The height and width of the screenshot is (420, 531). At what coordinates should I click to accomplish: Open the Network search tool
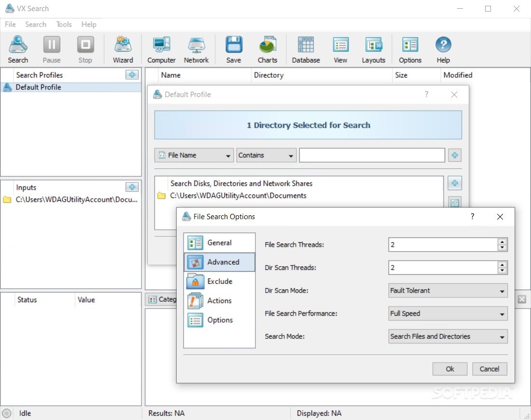click(x=196, y=49)
